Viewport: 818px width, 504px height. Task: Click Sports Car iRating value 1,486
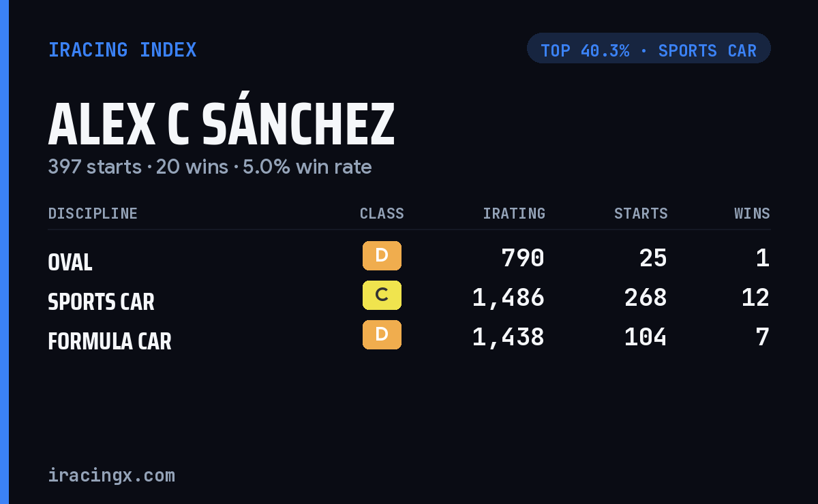[x=509, y=298]
